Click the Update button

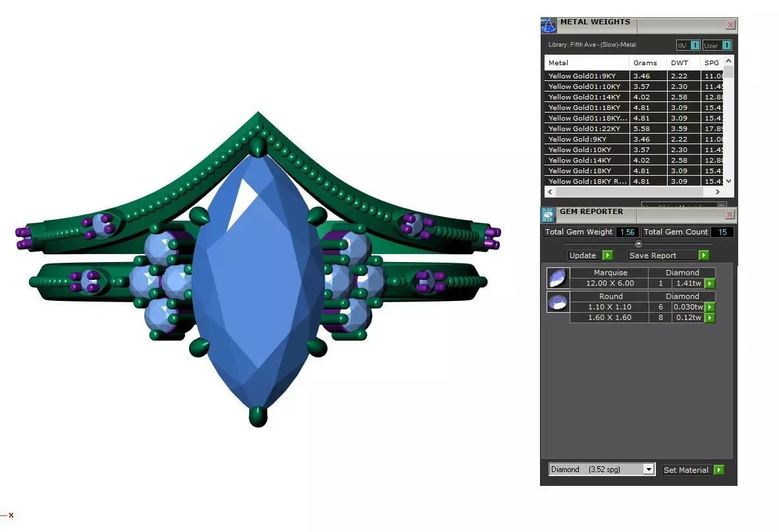tap(590, 255)
